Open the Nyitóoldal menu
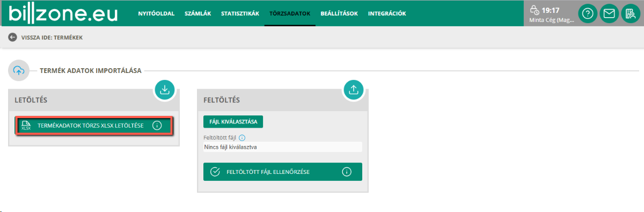Viewport: 644px width, 212px height. [x=156, y=13]
